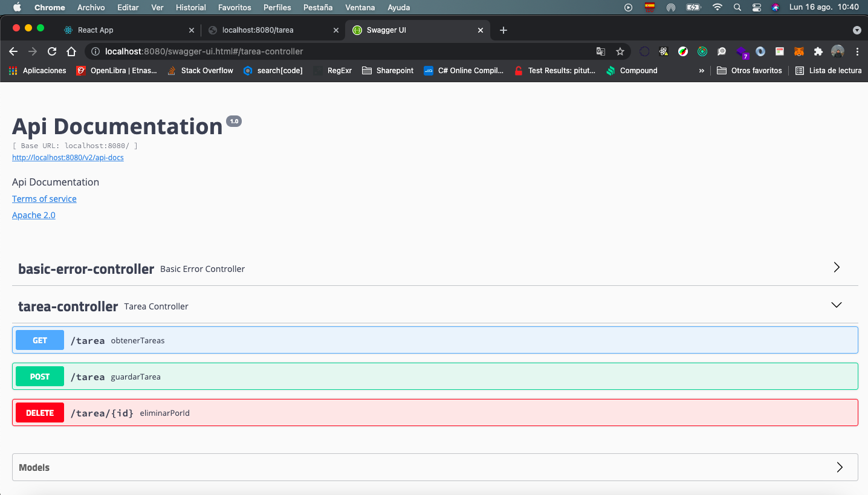868x495 pixels.
Task: Expand the DELETE /tarea/{id} eliminarPorId operation
Action: pos(435,413)
